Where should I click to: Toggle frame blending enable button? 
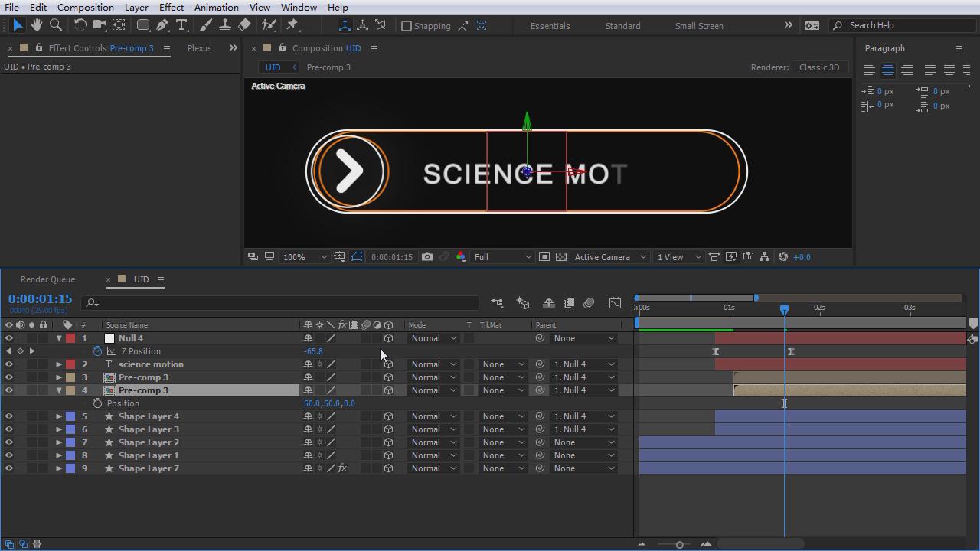pos(569,304)
